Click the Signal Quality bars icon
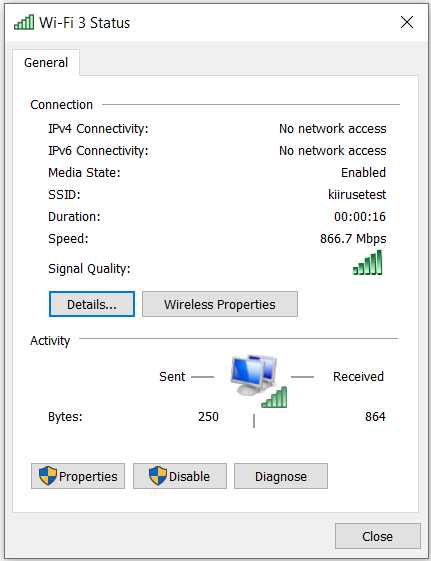431x561 pixels. [x=367, y=262]
